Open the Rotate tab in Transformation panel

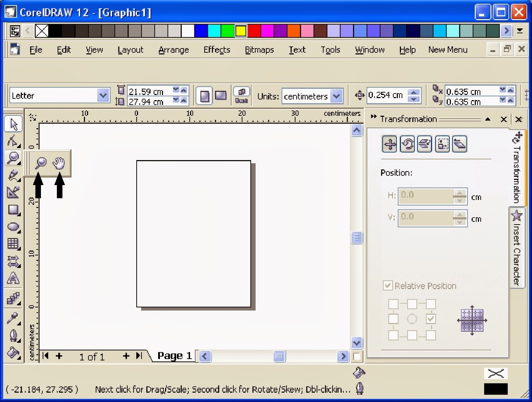click(x=407, y=143)
